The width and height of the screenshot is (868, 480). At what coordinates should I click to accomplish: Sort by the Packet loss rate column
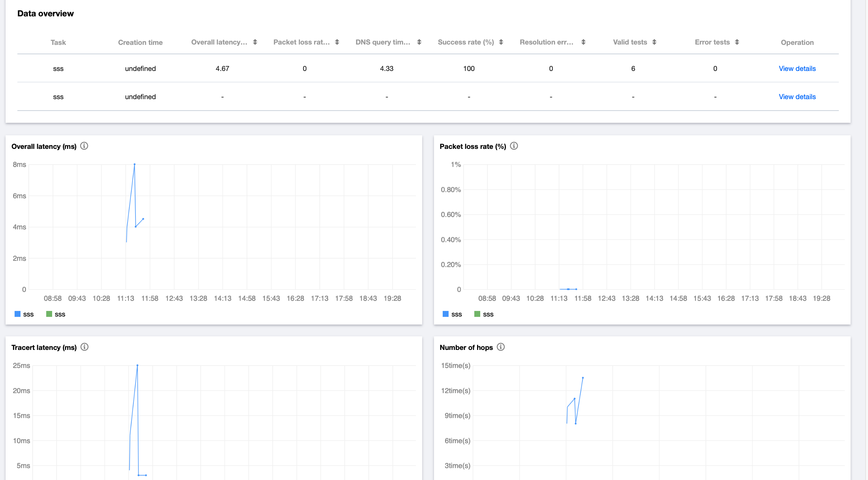337,42
